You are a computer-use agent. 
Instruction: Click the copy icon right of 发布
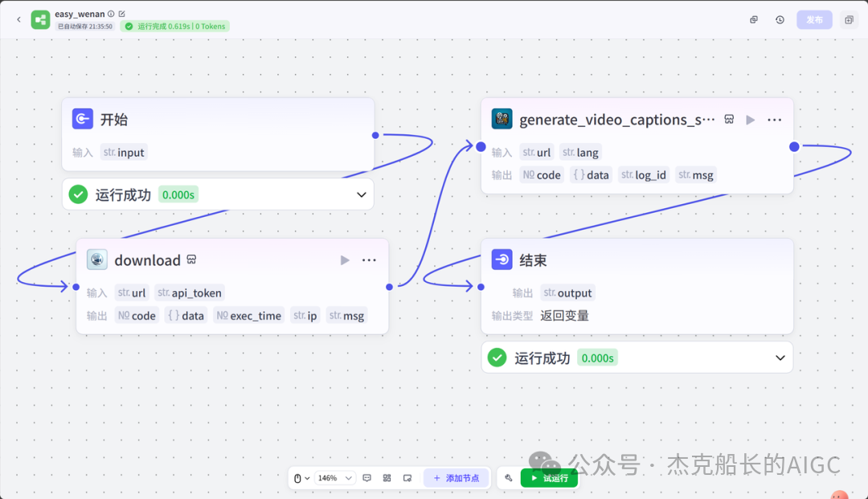coord(850,19)
